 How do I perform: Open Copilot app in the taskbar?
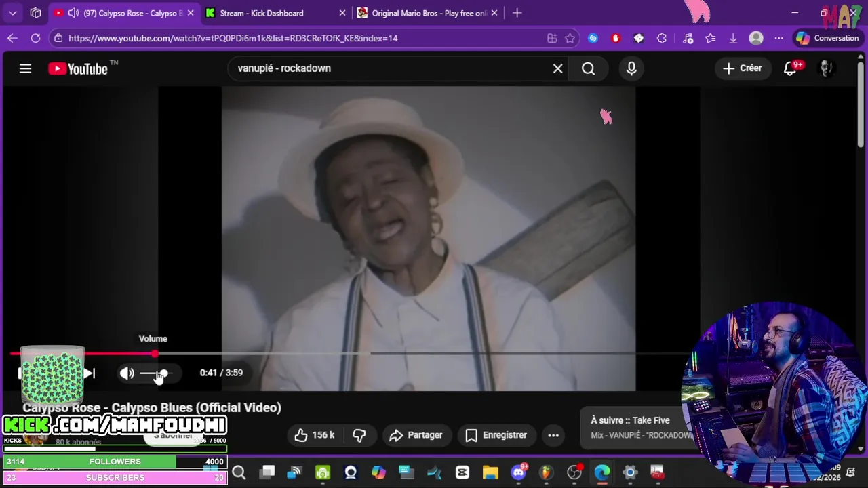click(x=378, y=472)
